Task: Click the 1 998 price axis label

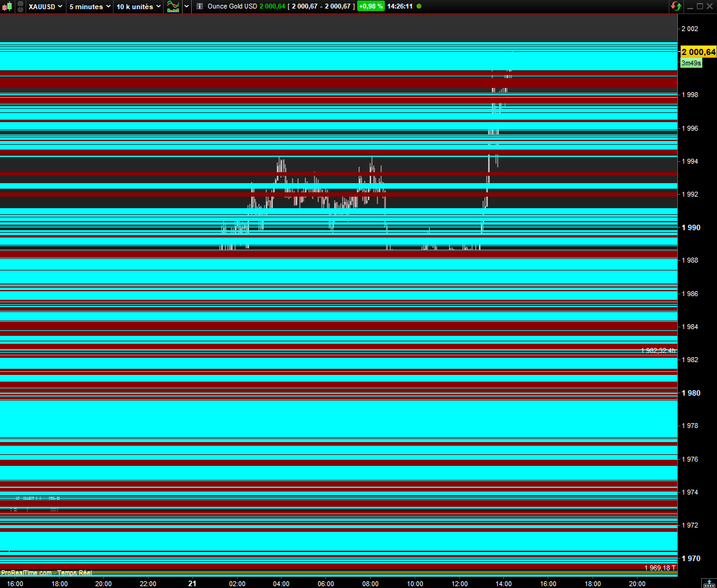Action: click(690, 95)
